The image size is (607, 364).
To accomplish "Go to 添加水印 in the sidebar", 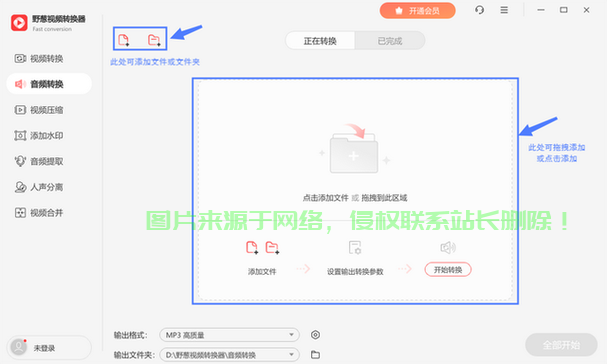I will click(x=49, y=136).
